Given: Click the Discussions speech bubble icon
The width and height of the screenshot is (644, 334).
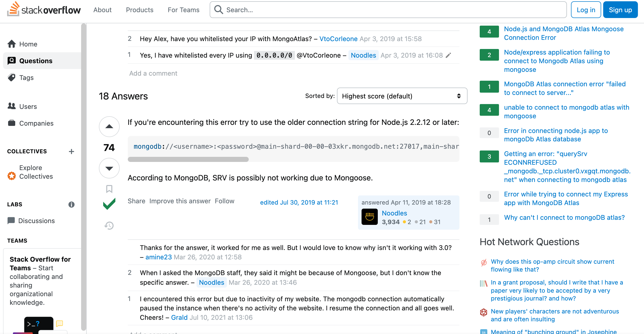Looking at the screenshot, I should [11, 221].
